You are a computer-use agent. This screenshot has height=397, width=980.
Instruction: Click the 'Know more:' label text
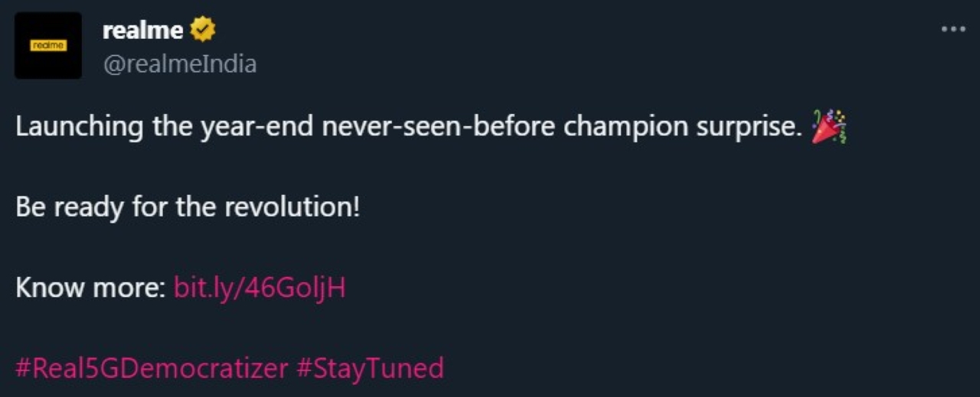tap(90, 288)
